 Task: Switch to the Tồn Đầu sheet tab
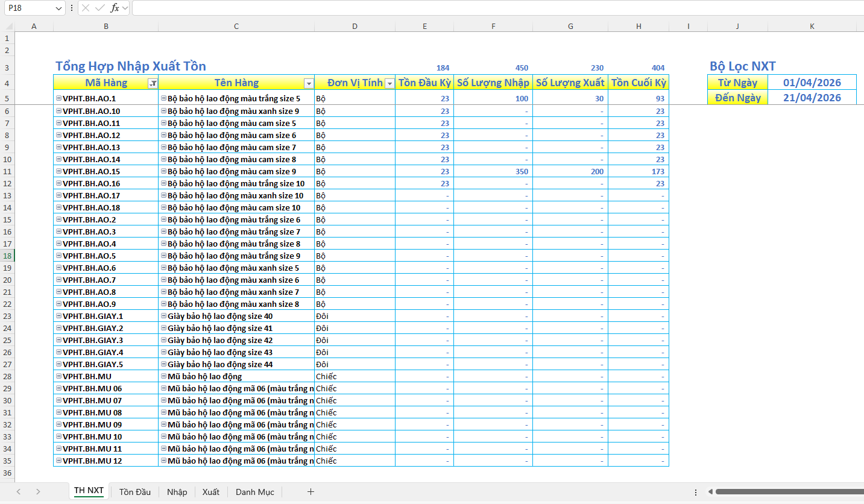coord(134,492)
